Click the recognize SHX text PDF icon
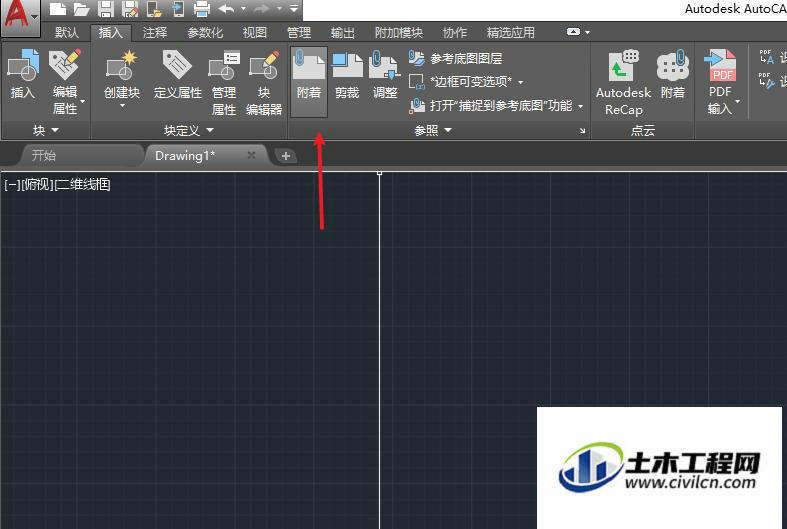The width and height of the screenshot is (787, 529). pyautogui.click(x=766, y=56)
